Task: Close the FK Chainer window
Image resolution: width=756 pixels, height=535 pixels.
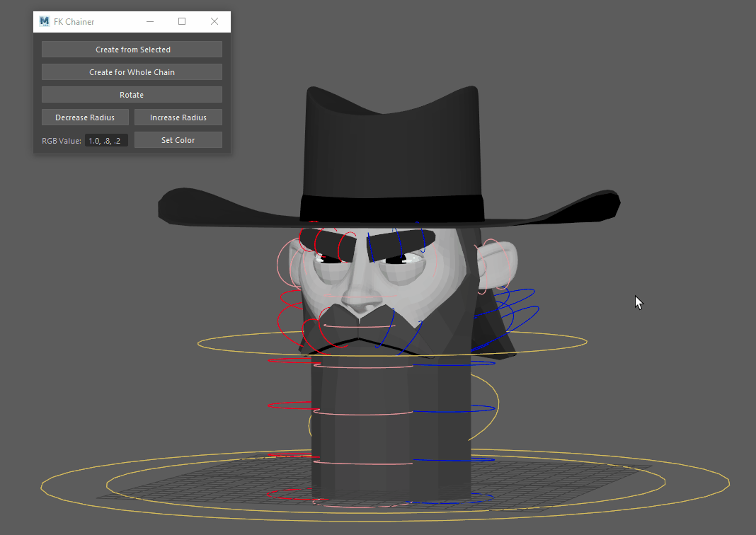Action: [x=214, y=21]
